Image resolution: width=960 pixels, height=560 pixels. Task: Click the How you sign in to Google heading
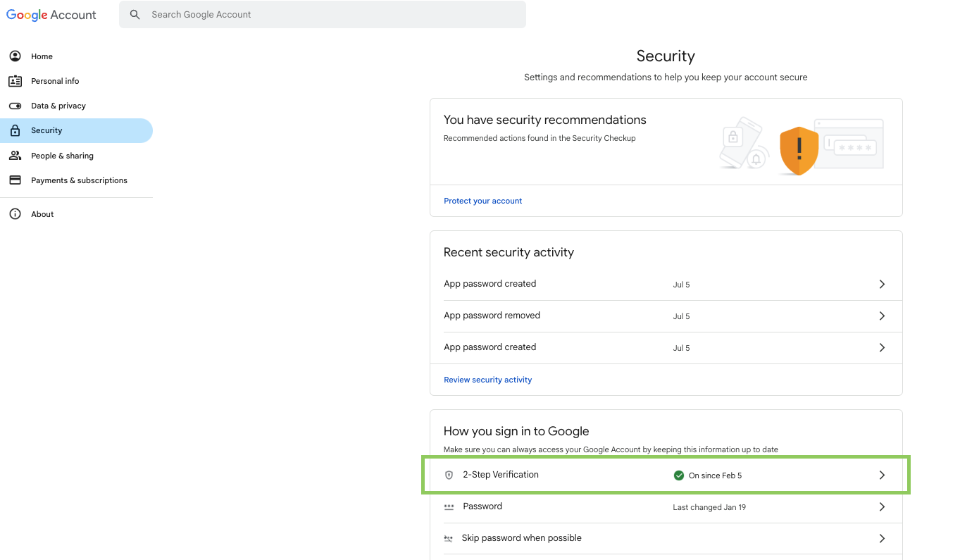click(516, 431)
